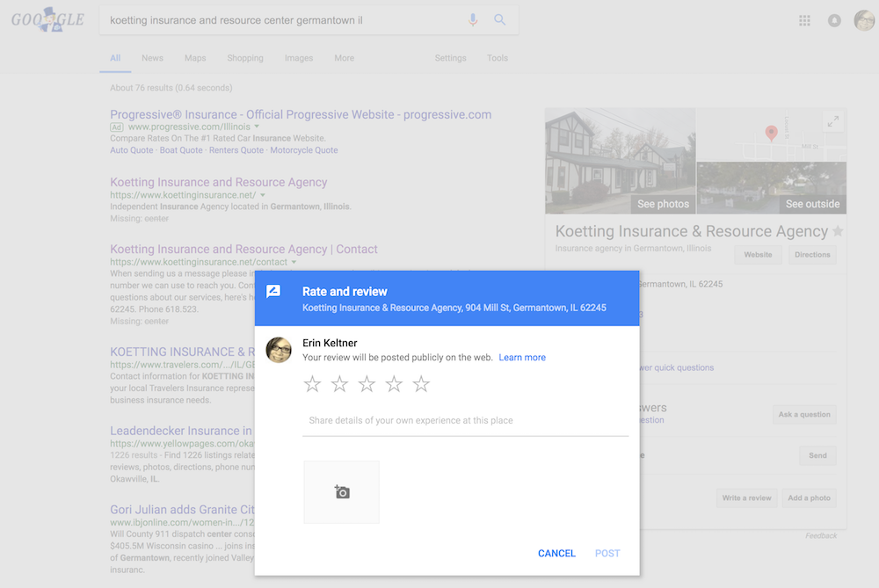
Task: Switch to the News tab
Action: point(152,58)
